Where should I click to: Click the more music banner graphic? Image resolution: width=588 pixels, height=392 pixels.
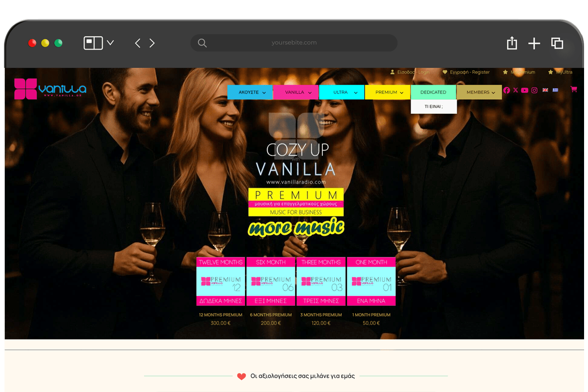(x=296, y=228)
